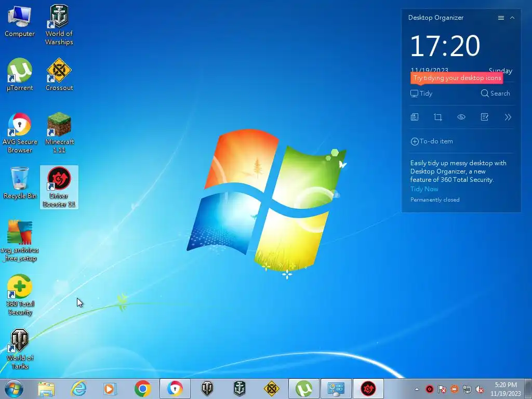Screen dimensions: 532x399
Task: Click the Driver Booster tray icon
Action: pos(430,389)
